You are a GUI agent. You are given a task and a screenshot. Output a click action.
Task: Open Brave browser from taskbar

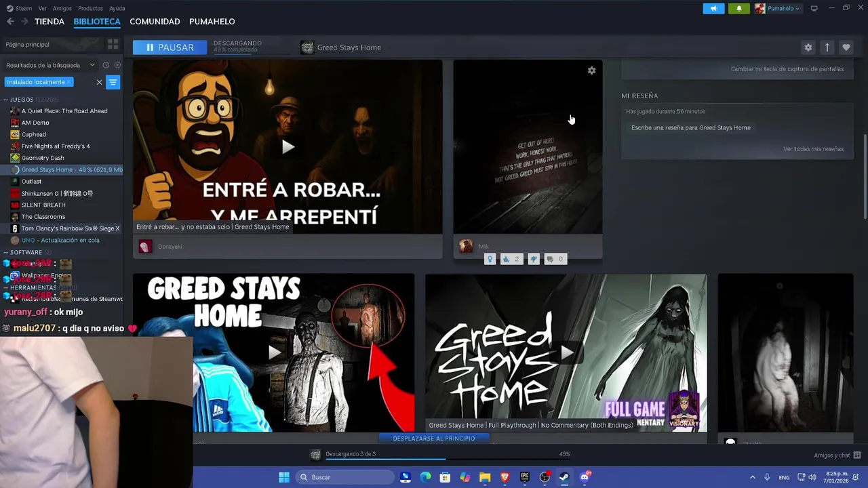(505, 477)
